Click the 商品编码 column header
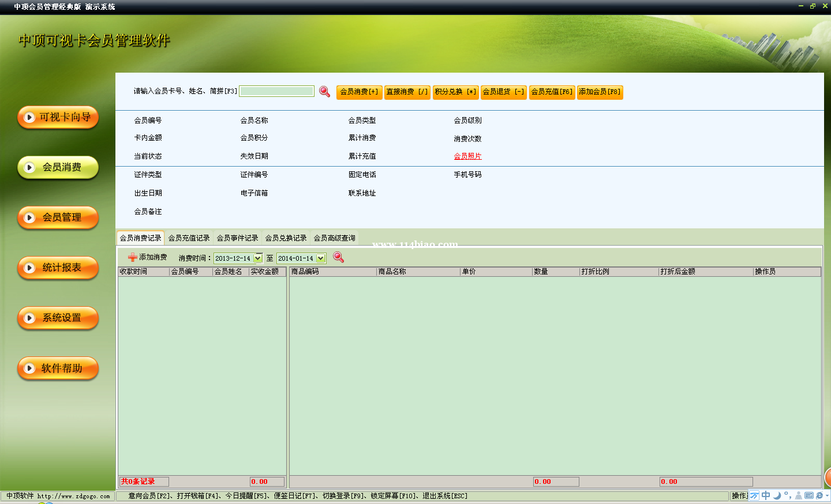 (333, 272)
